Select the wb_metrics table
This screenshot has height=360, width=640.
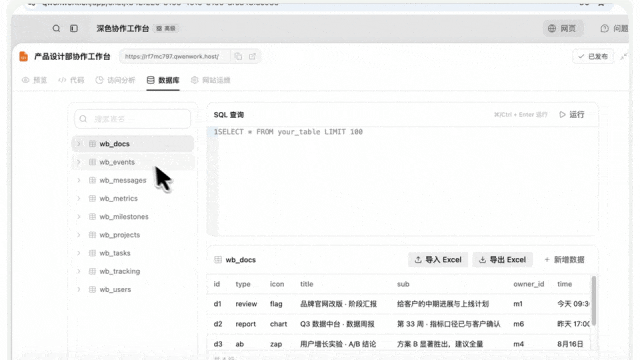click(133, 198)
